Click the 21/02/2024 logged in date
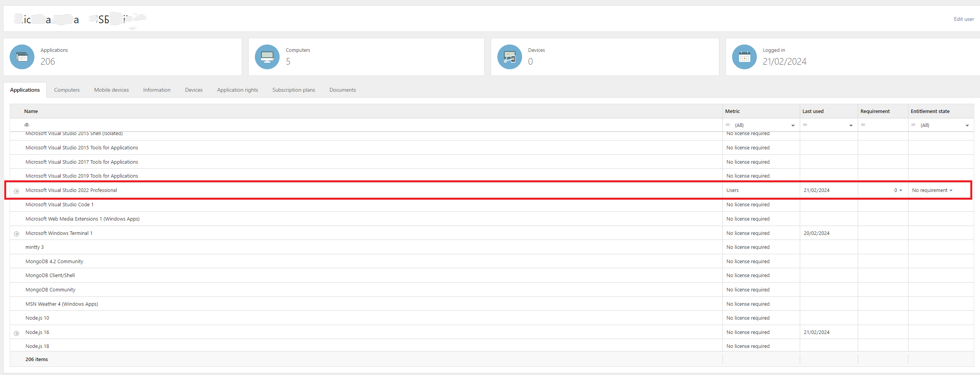The height and width of the screenshot is (375, 980). 784,62
